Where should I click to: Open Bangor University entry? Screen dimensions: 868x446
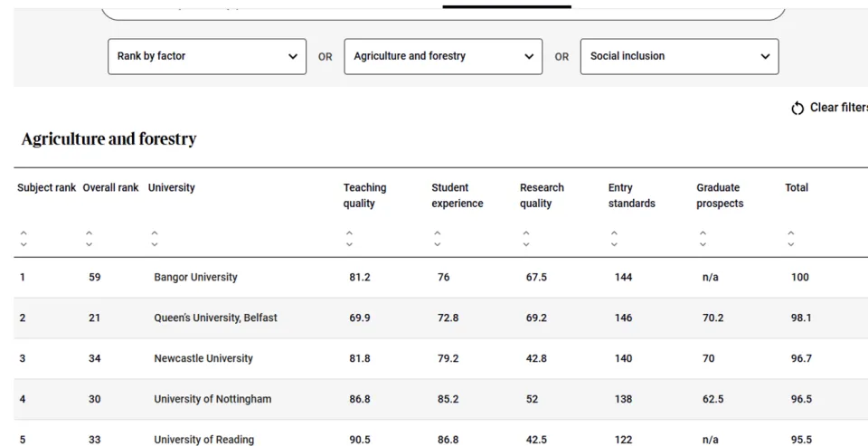point(195,278)
